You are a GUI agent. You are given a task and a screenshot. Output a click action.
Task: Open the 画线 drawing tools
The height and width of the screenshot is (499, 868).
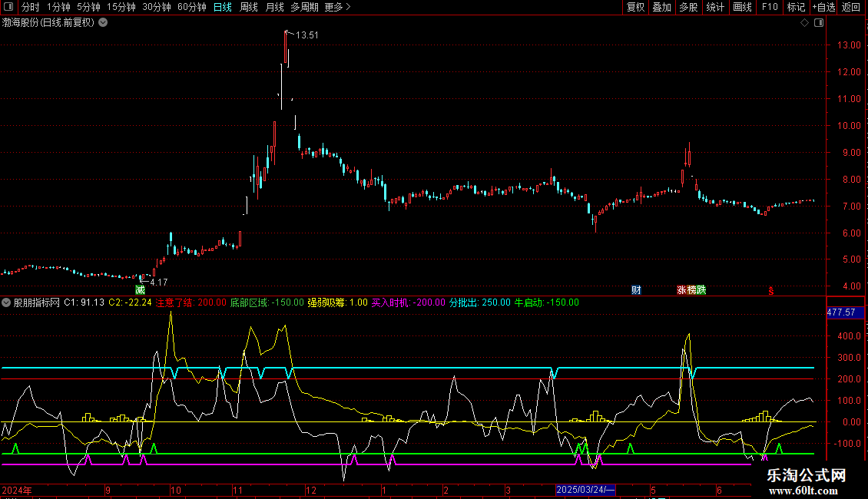click(742, 7)
